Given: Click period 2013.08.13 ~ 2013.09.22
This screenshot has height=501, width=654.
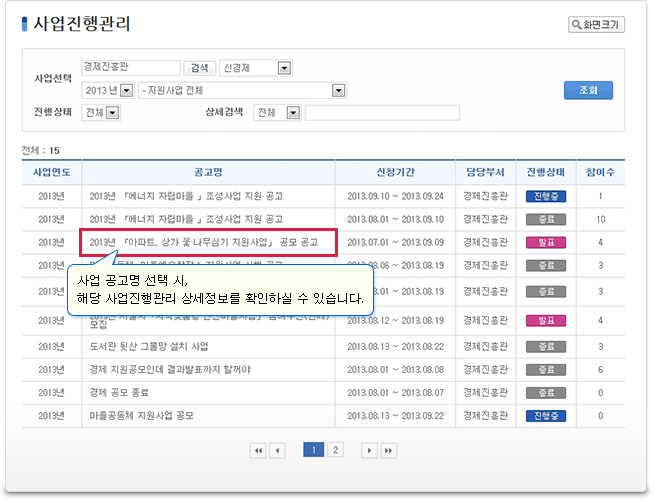Looking at the screenshot, I should point(395,416).
